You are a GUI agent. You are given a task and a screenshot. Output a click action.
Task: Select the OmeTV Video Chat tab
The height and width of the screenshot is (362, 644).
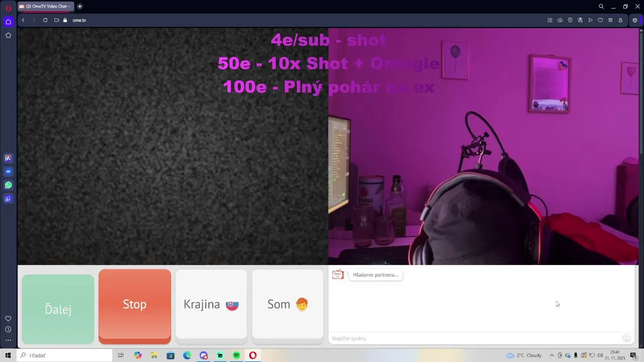[x=46, y=7]
